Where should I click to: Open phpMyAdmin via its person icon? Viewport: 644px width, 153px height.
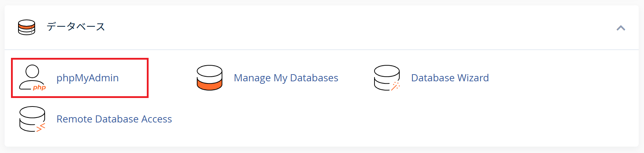pyautogui.click(x=32, y=78)
